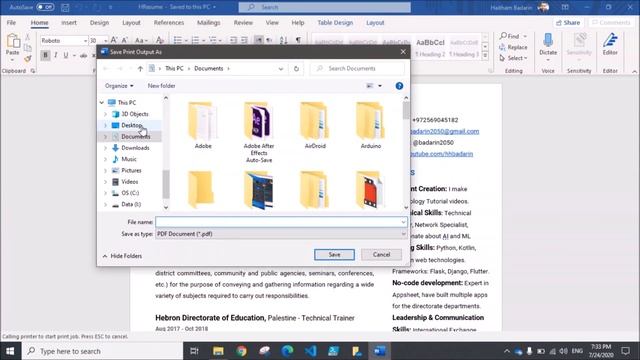Open Visual Studio Code from taskbar
Screen dimensions: 640x360
(310, 351)
